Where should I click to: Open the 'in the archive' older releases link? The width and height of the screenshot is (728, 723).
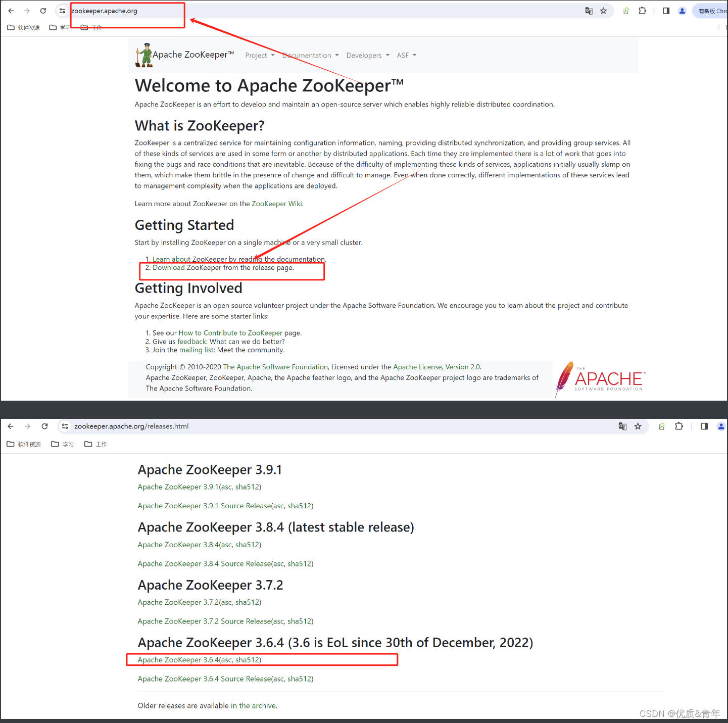click(x=253, y=706)
